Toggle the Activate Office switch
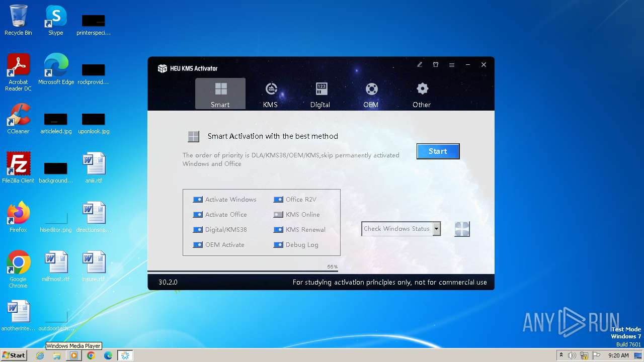 click(x=198, y=215)
